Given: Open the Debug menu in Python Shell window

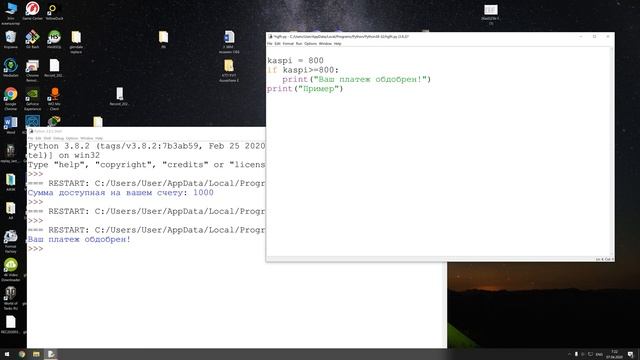Looking at the screenshot, I should pyautogui.click(x=59, y=138).
